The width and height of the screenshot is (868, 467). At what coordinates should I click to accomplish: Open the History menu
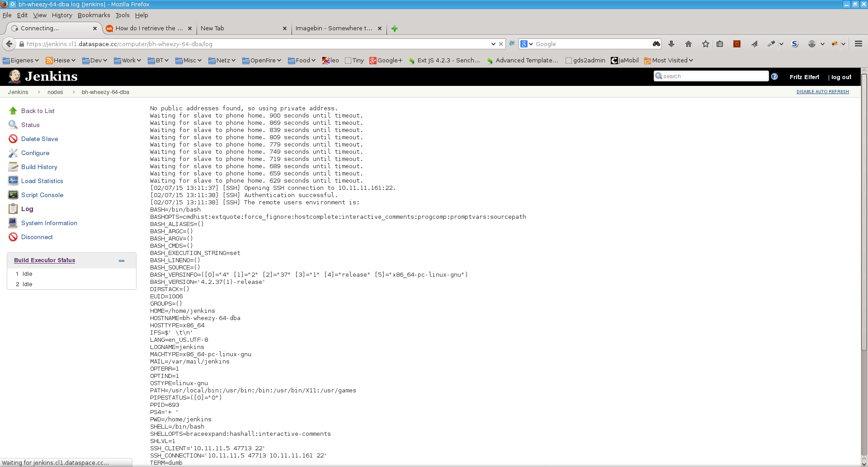(62, 15)
